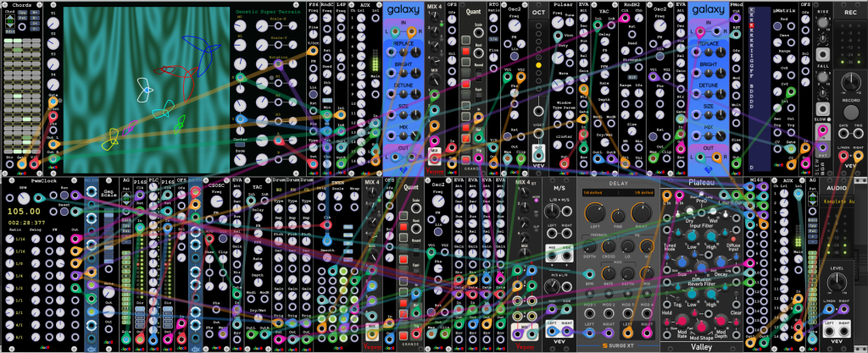Click the CROSS feedback knob on DELAY
This screenshot has height=353, width=868.
pyautogui.click(x=609, y=245)
